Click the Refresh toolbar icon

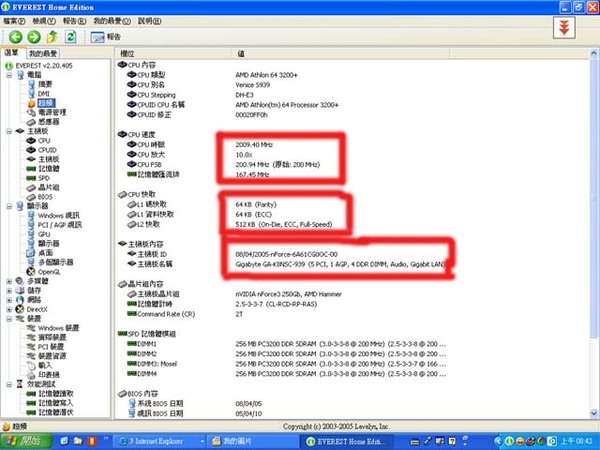(x=71, y=37)
